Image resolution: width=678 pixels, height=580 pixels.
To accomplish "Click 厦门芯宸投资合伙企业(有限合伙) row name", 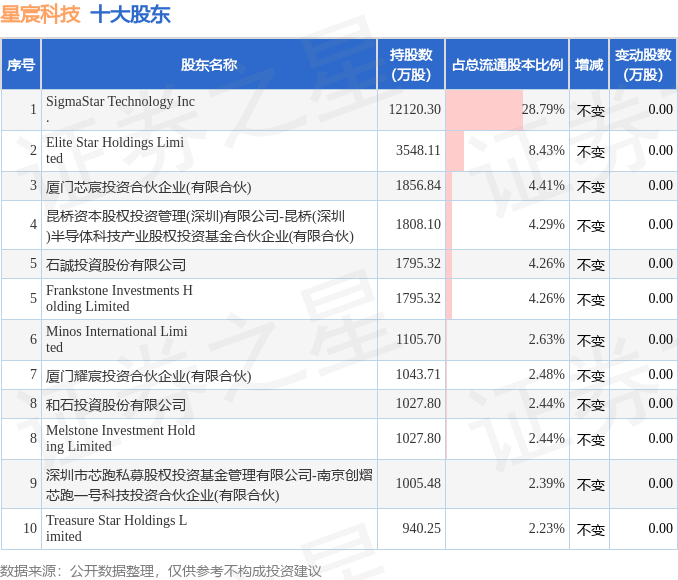I will point(148,186).
